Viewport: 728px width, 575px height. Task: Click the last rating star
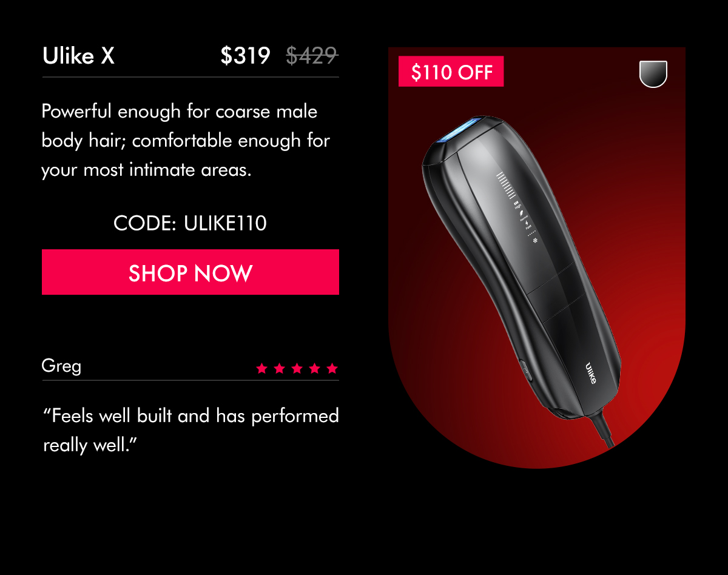tap(332, 368)
